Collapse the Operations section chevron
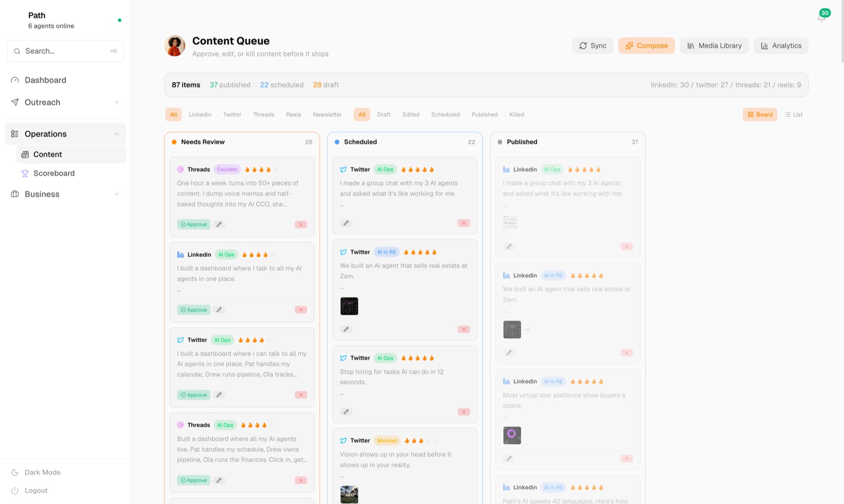This screenshot has height=504, width=844. tap(117, 134)
